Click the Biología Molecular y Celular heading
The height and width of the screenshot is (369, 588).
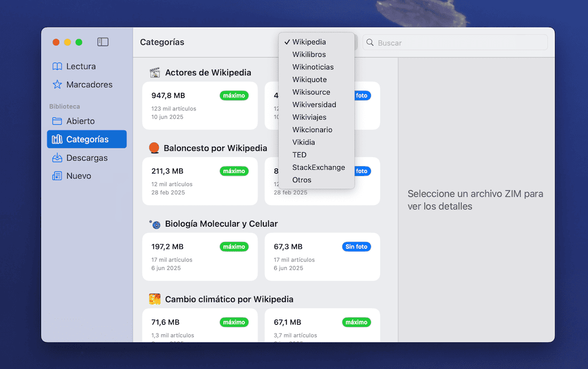[x=221, y=224]
